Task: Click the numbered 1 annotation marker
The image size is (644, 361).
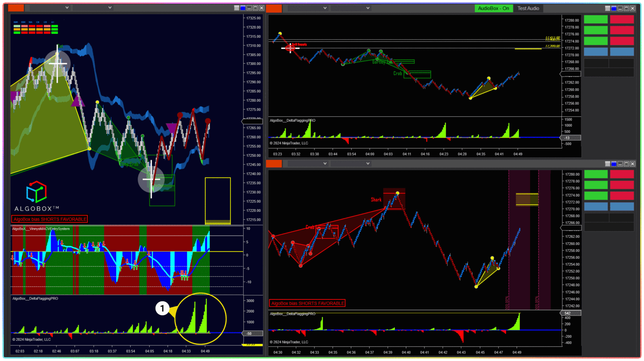Action: [162, 308]
